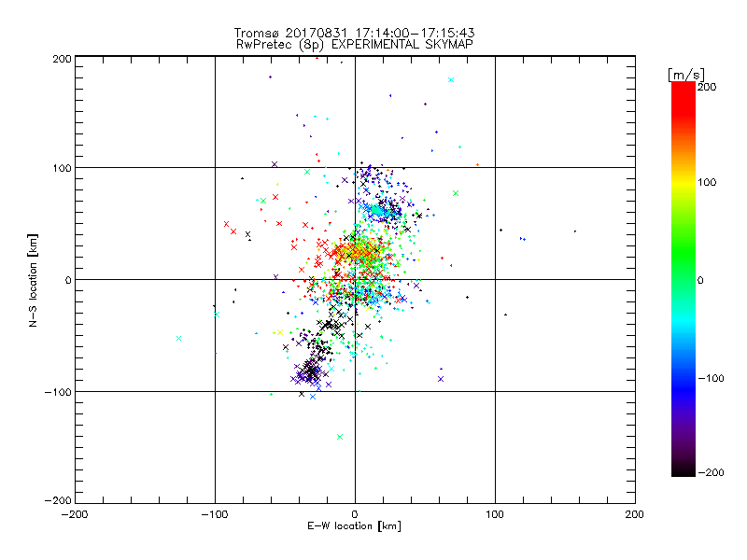
Task: Click the Y-axis tick label '100'
Action: [x=62, y=168]
